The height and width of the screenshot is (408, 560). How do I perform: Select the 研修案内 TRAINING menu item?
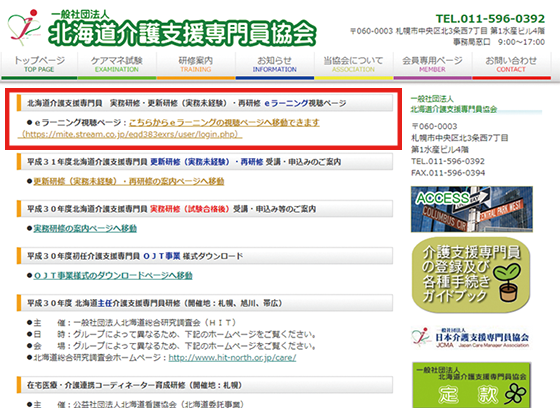[196, 65]
